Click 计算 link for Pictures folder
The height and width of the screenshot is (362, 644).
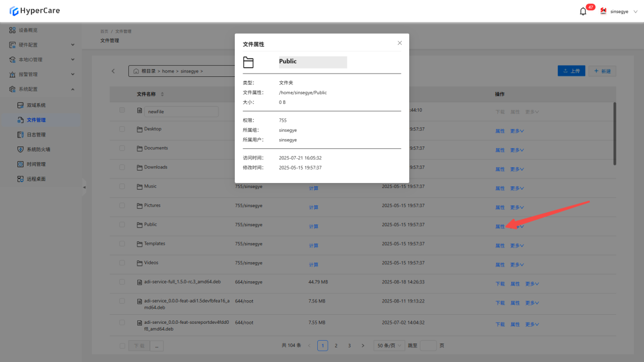click(x=313, y=208)
